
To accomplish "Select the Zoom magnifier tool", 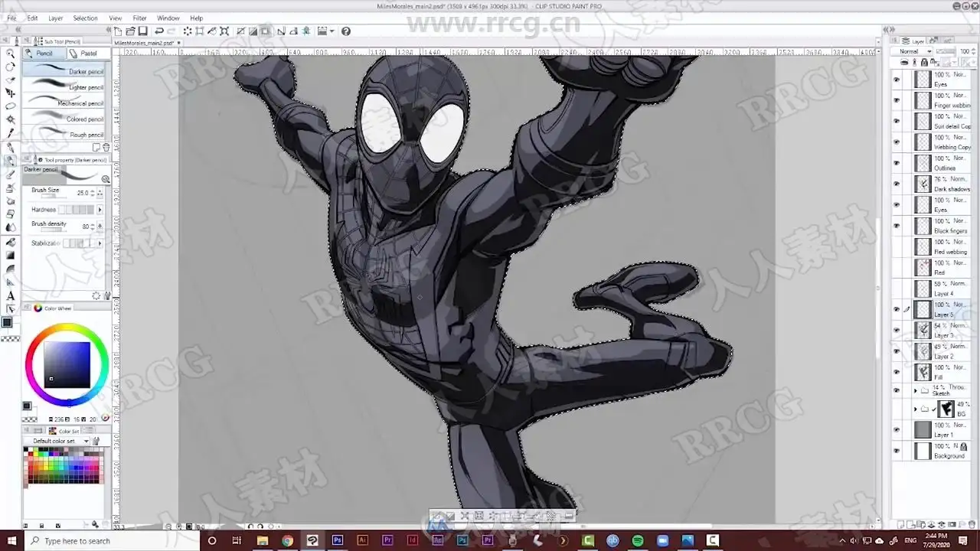I will [x=11, y=54].
